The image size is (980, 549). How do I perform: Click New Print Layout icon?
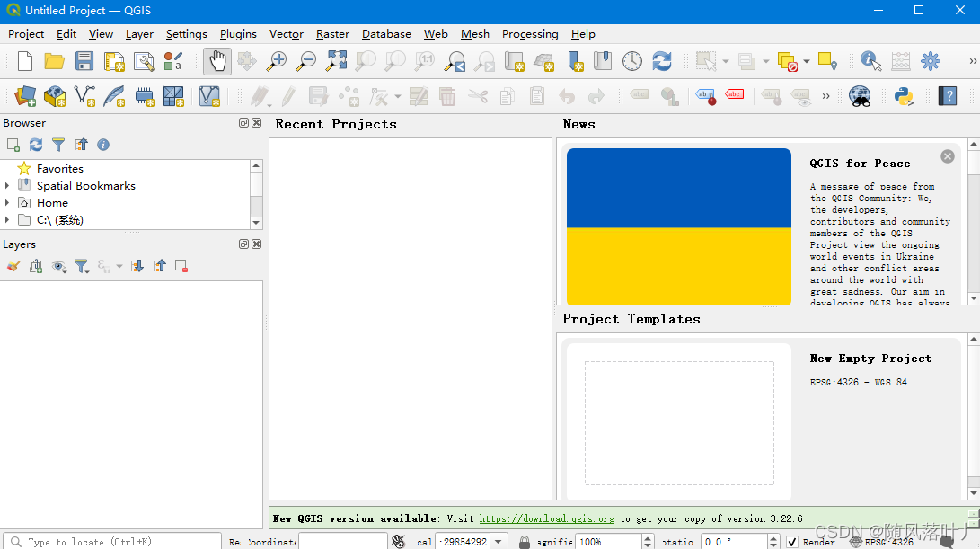pos(114,61)
